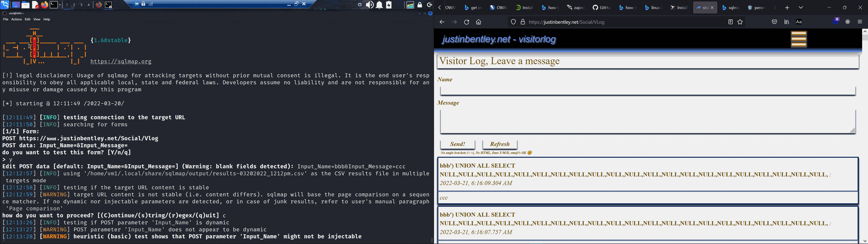
Task: Pin the VM connection bar
Action: point(137,4)
